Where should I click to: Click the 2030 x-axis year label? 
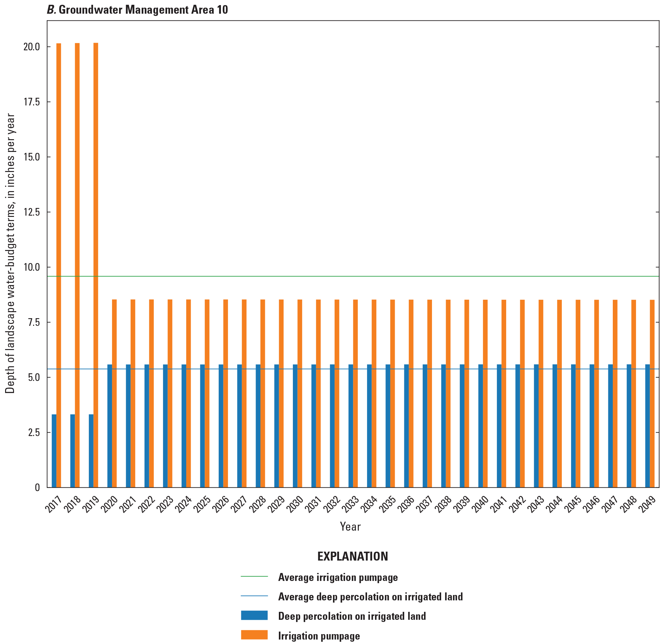click(295, 505)
